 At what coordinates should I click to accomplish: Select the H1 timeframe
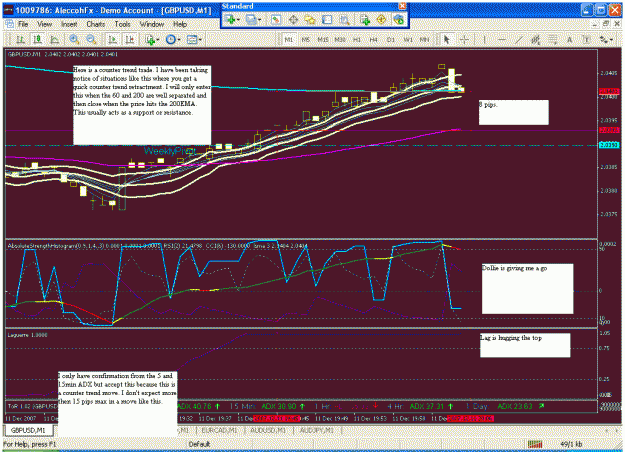[357, 39]
